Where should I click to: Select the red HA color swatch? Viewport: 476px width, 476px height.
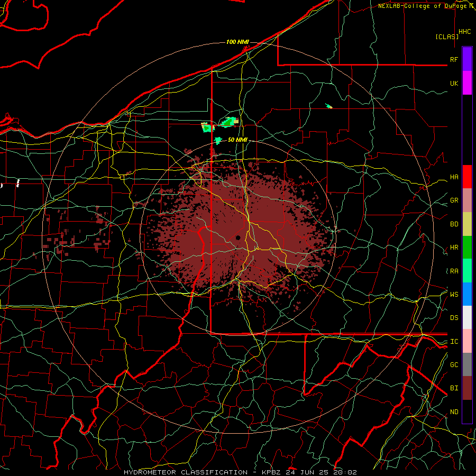coord(467,177)
